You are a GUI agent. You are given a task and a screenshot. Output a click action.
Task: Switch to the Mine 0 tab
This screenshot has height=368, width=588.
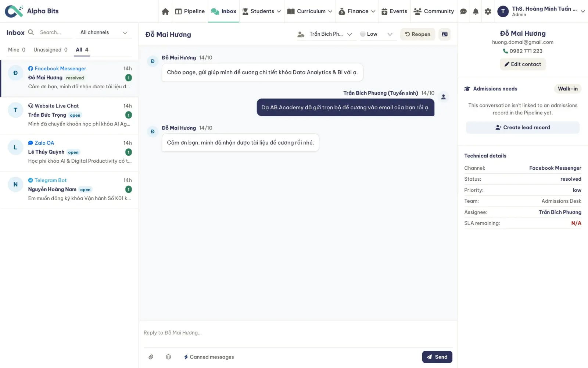(17, 50)
